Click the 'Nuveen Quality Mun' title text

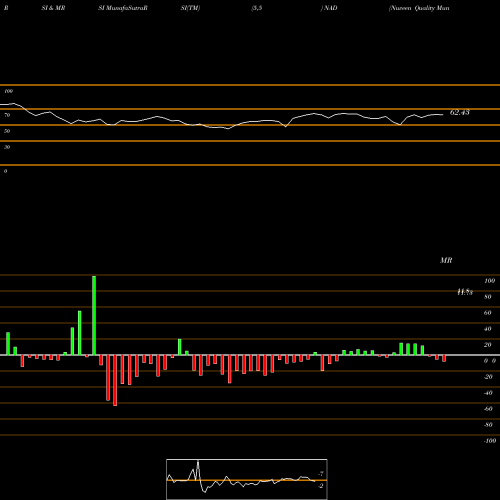click(x=419, y=8)
